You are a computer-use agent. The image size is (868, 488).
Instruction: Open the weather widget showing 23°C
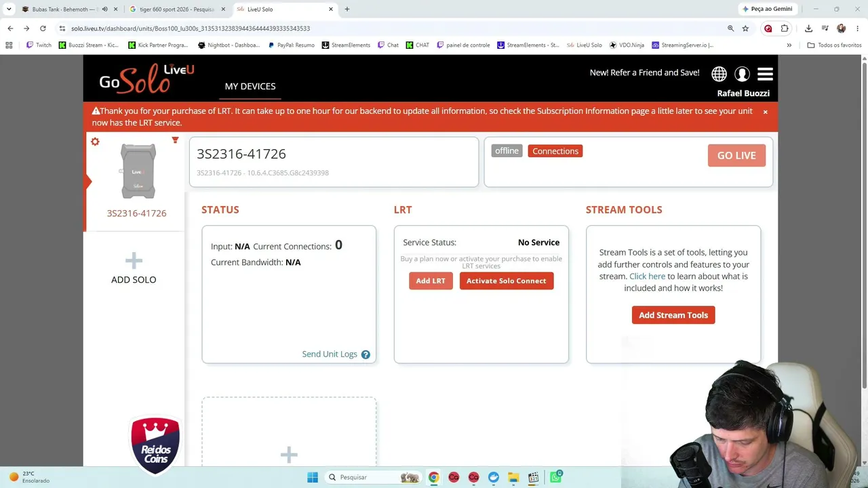click(29, 477)
